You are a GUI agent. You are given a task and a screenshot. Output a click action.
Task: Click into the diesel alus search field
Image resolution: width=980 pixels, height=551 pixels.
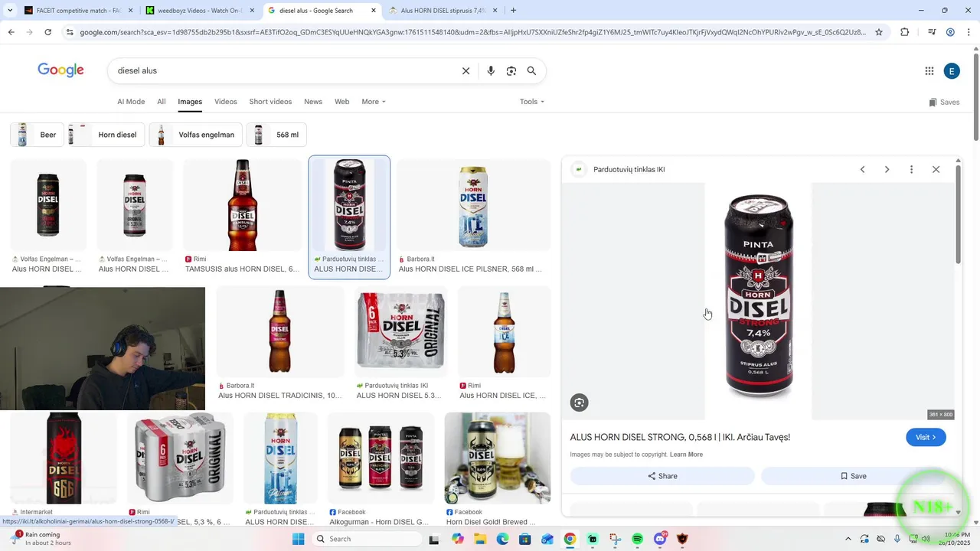click(283, 70)
